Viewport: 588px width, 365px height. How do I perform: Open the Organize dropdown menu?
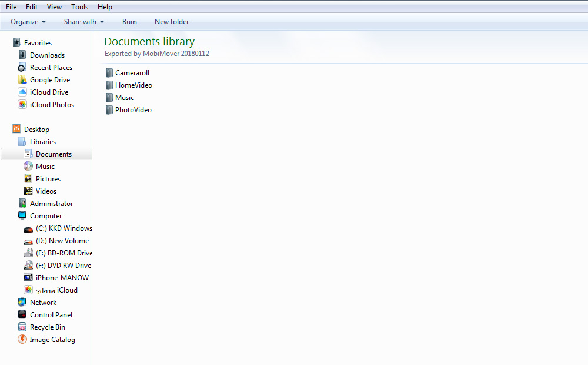click(27, 22)
